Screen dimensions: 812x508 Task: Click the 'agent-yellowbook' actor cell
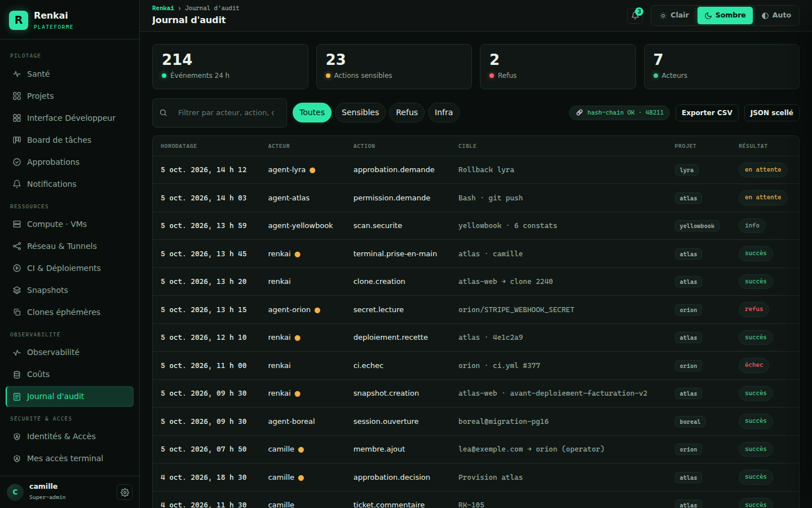(301, 226)
